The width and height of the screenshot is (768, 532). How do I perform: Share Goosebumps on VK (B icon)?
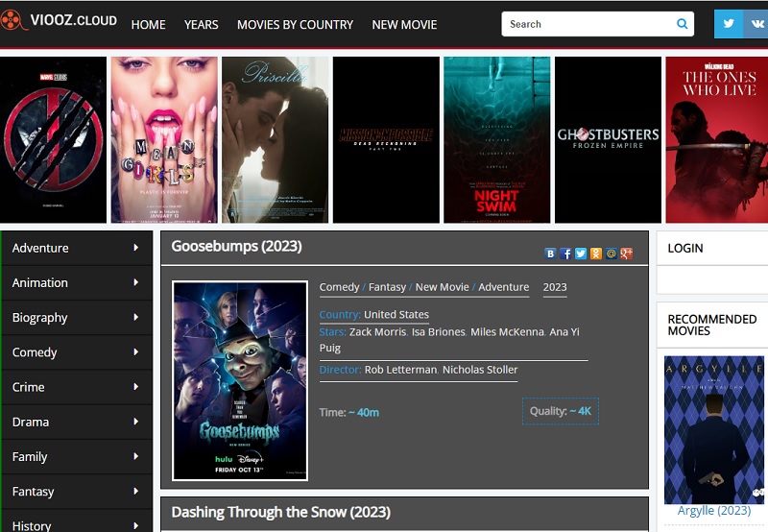click(x=550, y=254)
